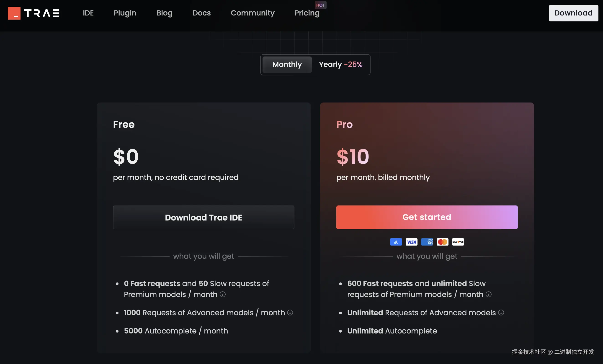Open the Docs nav link
Screen dimensions: 603x364
pyautogui.click(x=201, y=13)
